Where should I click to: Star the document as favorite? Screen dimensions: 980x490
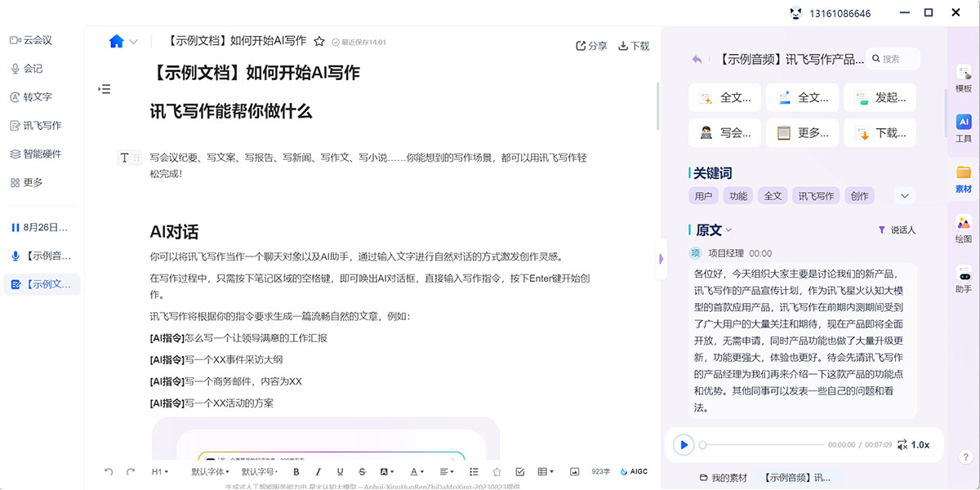[319, 42]
